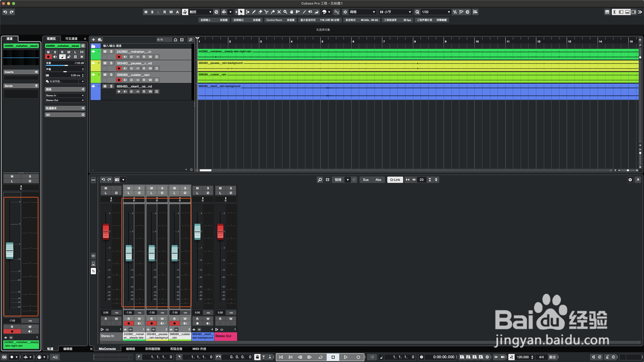Open MixConsole functions gear menu
The image size is (644, 362).
coord(630,180)
